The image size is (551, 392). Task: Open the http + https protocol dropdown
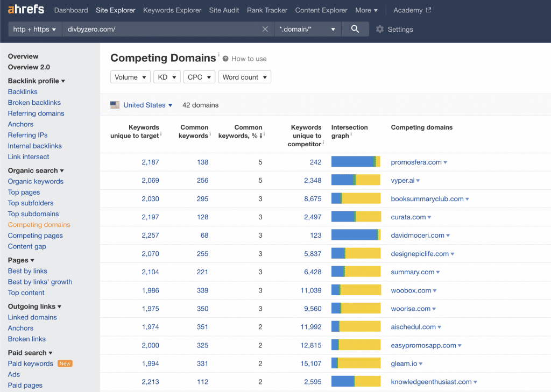click(x=34, y=29)
